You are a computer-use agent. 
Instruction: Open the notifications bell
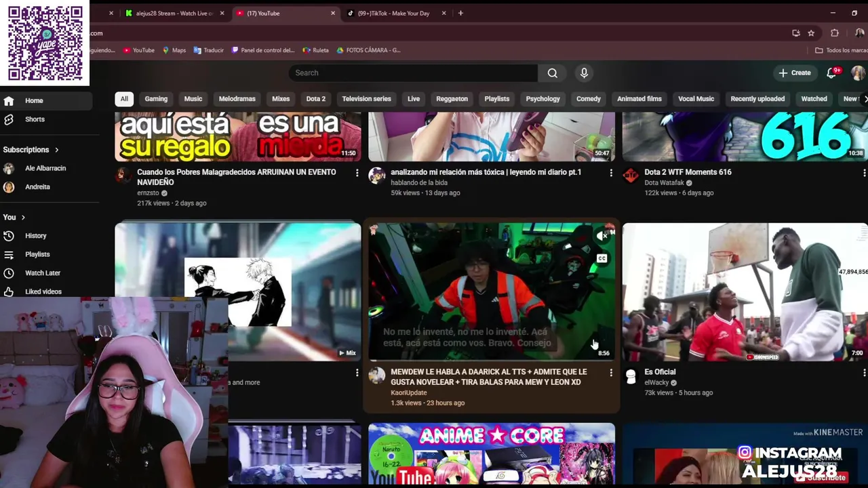pos(831,73)
